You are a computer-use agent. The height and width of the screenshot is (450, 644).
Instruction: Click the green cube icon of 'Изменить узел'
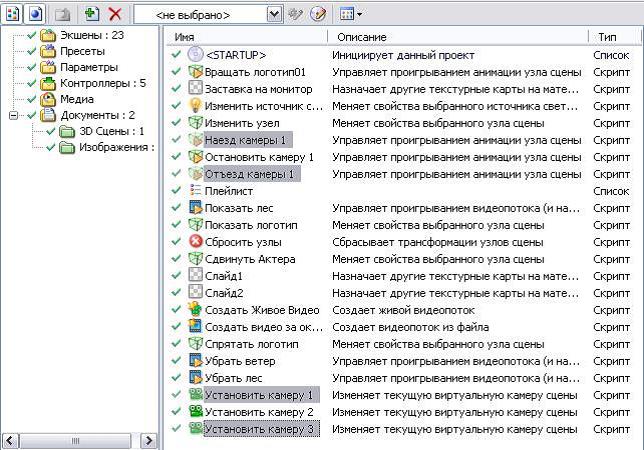pyautogui.click(x=196, y=122)
